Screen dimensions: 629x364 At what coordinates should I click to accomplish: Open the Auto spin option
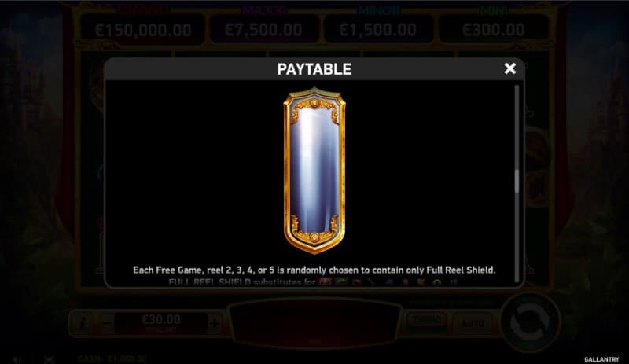(473, 323)
